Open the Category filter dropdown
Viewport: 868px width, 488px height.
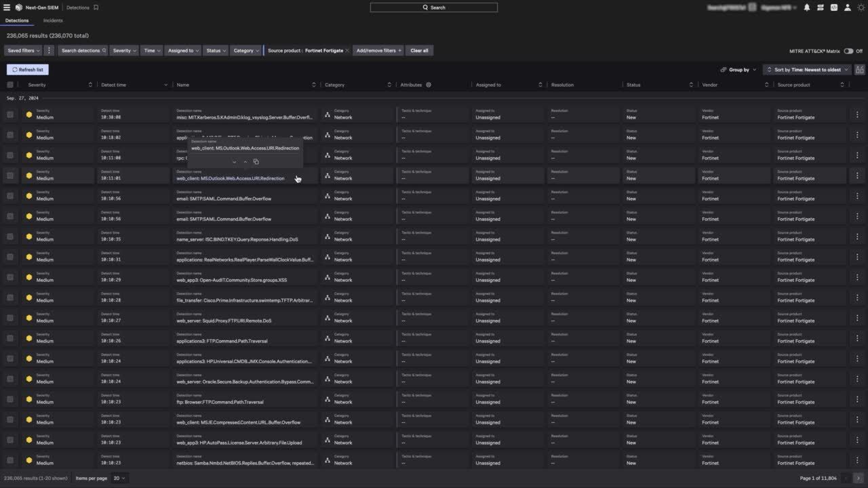[246, 50]
